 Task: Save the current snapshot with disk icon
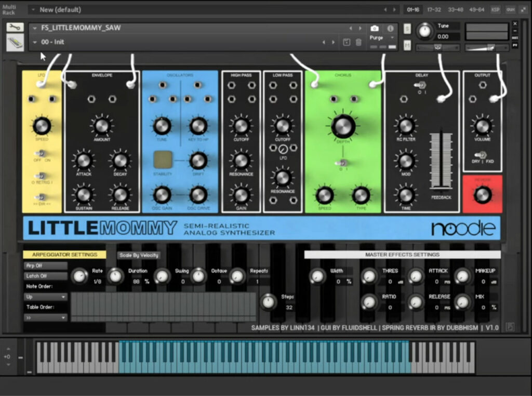347,42
